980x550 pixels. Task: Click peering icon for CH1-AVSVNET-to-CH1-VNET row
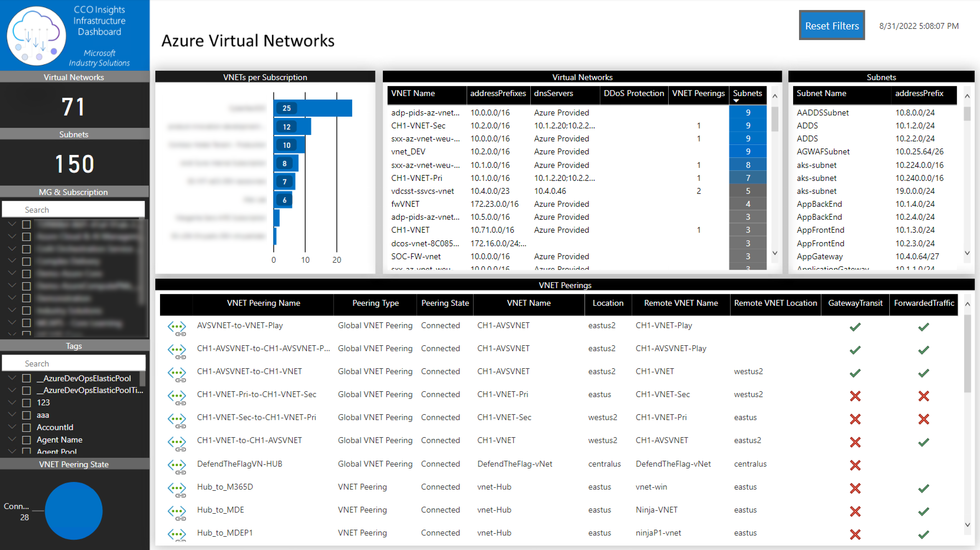(x=177, y=374)
